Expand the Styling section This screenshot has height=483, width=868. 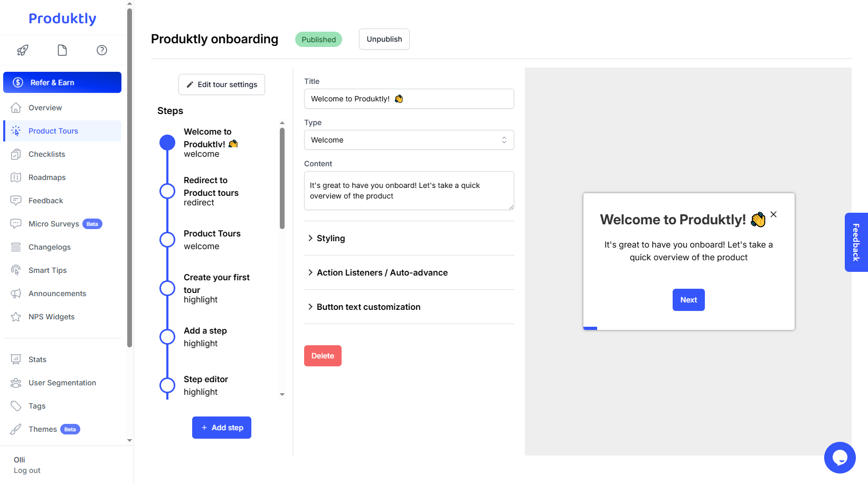pyautogui.click(x=331, y=238)
